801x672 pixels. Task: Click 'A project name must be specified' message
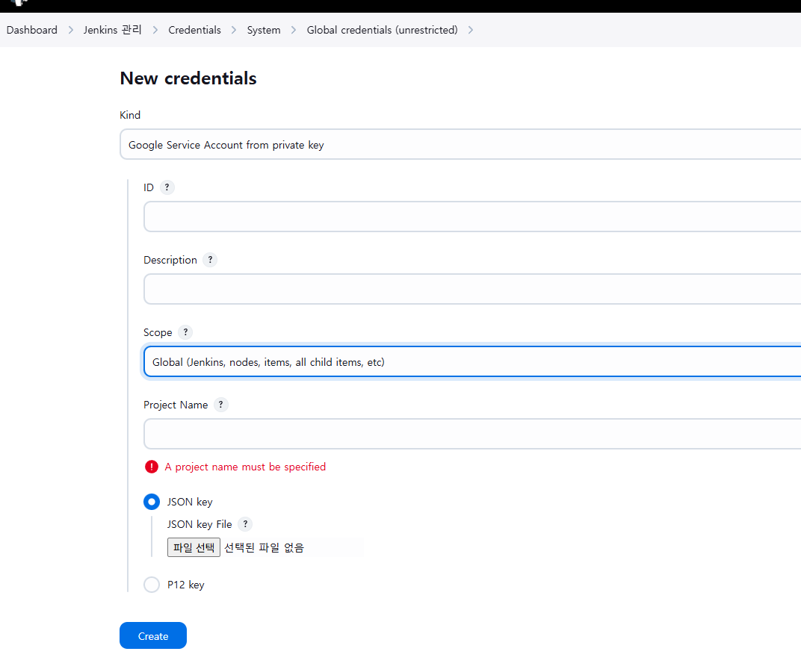245,467
